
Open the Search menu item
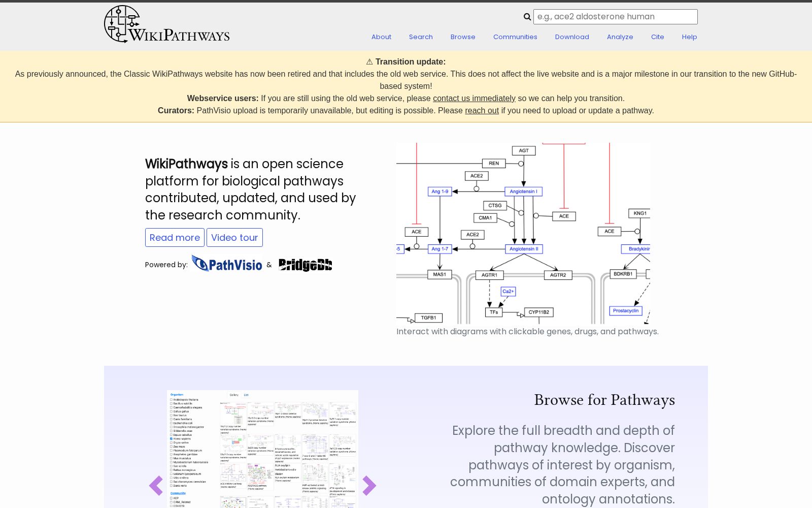point(421,37)
